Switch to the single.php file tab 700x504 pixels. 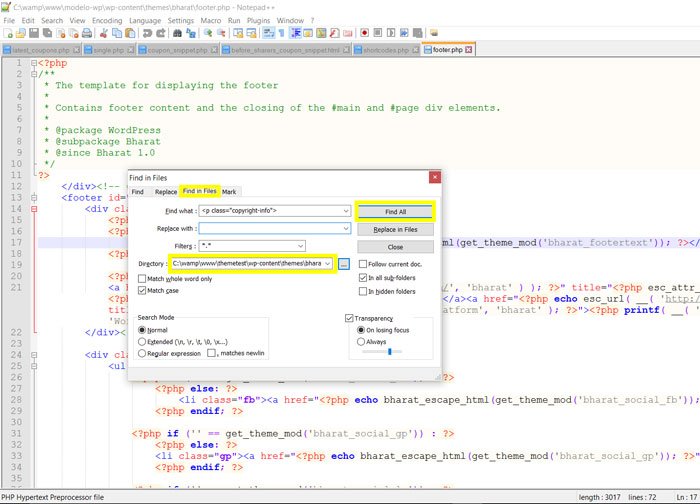click(109, 50)
